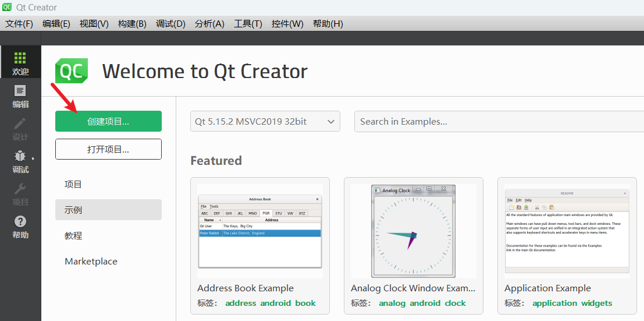
Task: Open the Application Example thumbnail
Action: pyautogui.click(x=567, y=231)
